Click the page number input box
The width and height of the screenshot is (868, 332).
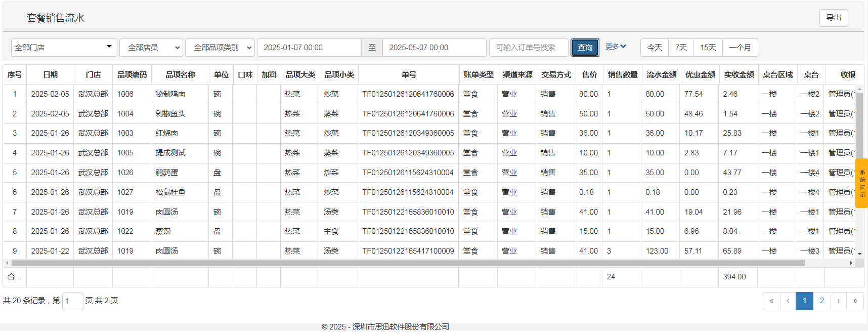(x=72, y=301)
